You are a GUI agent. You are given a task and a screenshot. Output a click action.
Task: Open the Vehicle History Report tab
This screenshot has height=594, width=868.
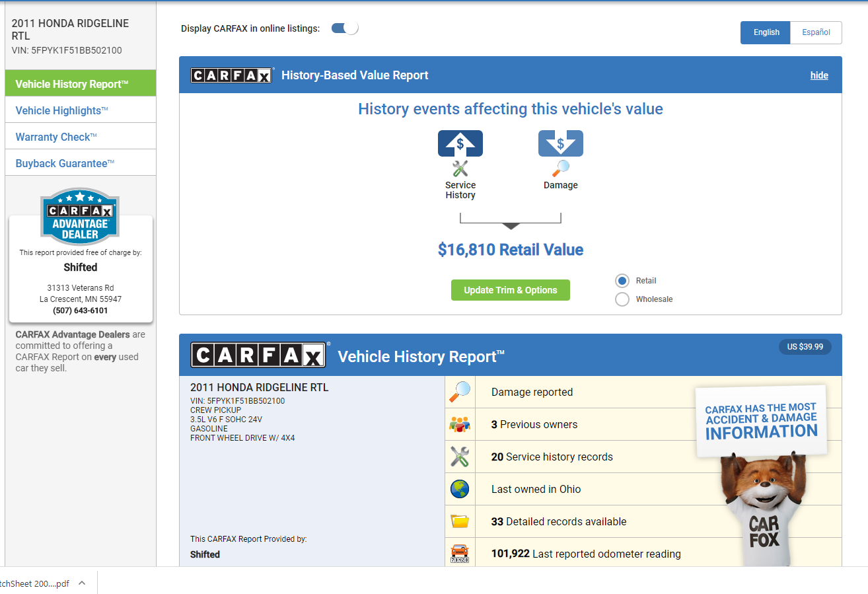[x=81, y=84]
